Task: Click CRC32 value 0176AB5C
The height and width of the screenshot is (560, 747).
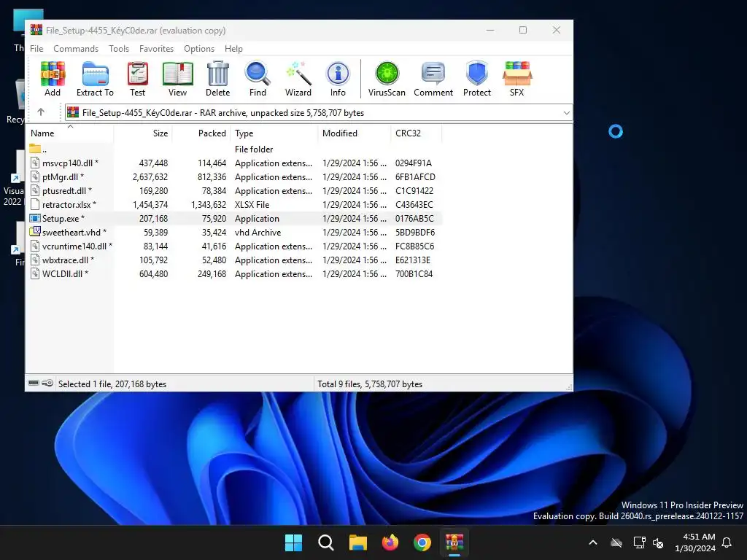Action: pos(414,219)
